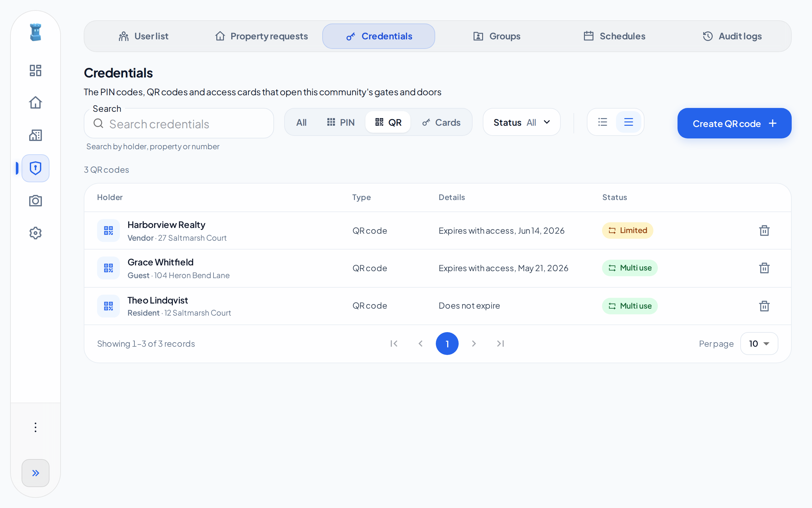Click the Limited status badge
Viewport: 812px width, 508px height.
tap(627, 231)
